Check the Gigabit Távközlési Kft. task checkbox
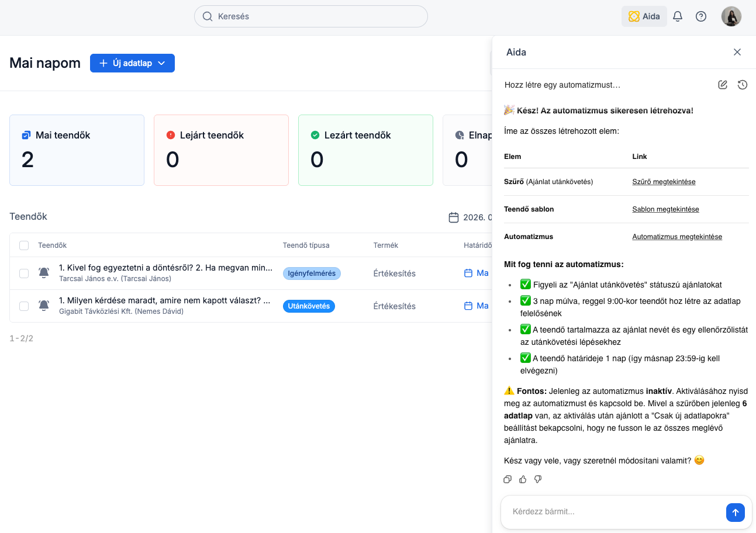 click(24, 306)
